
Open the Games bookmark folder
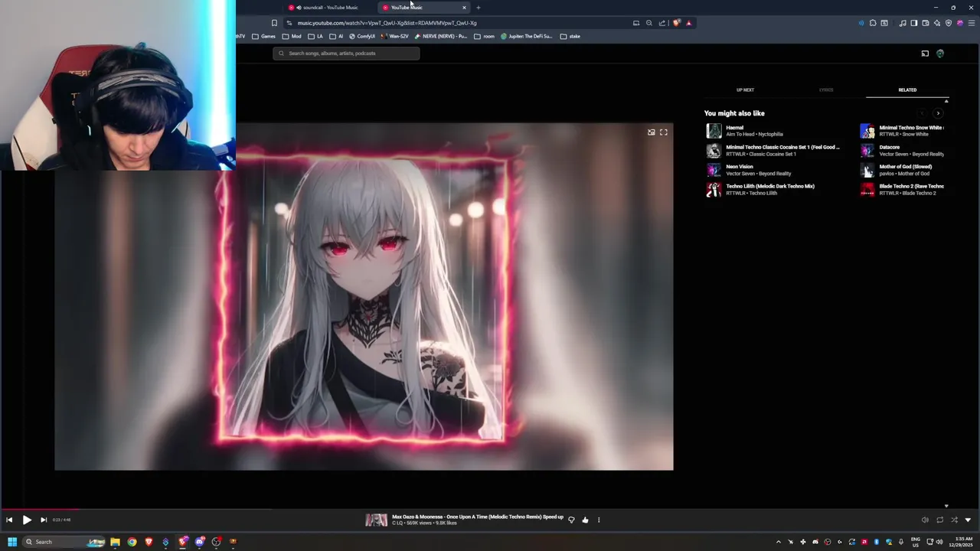coord(263,36)
